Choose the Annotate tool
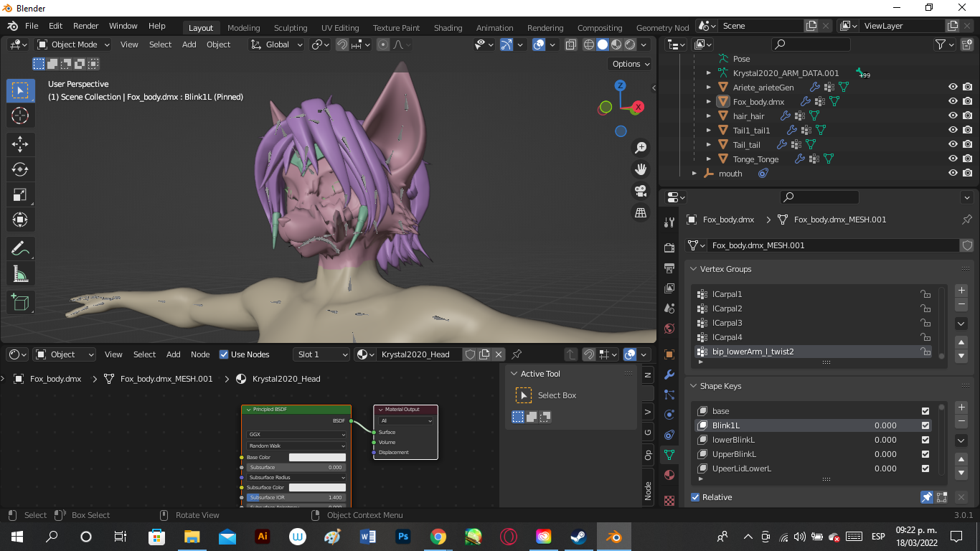 pyautogui.click(x=20, y=249)
